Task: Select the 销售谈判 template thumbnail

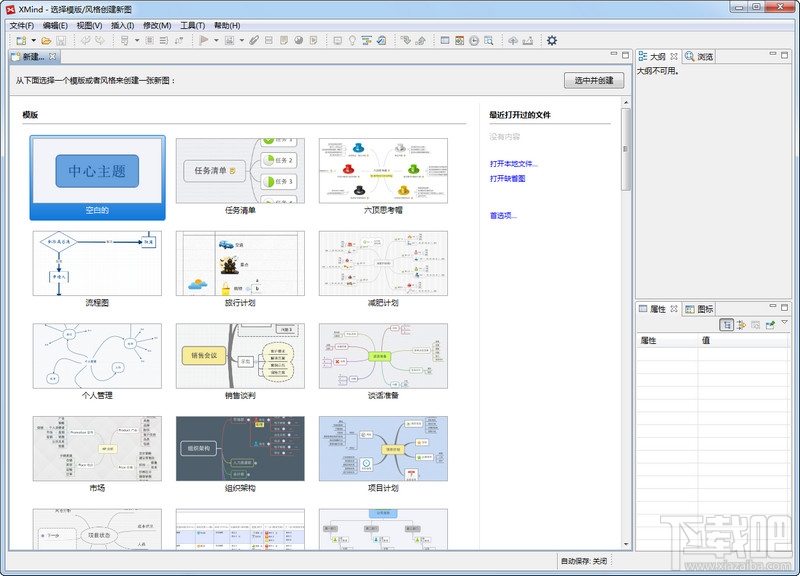Action: (x=240, y=356)
